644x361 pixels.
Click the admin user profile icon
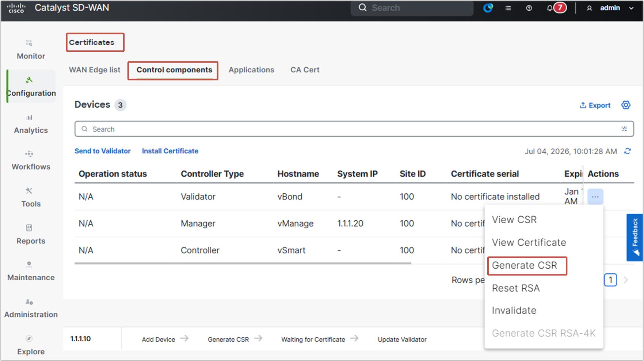click(x=589, y=8)
